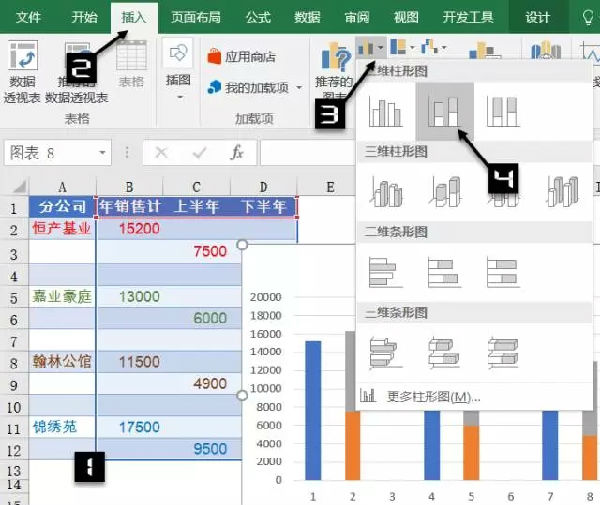Open the 视图 ribbon tab
Screen dimensions: 600x505
click(406, 17)
